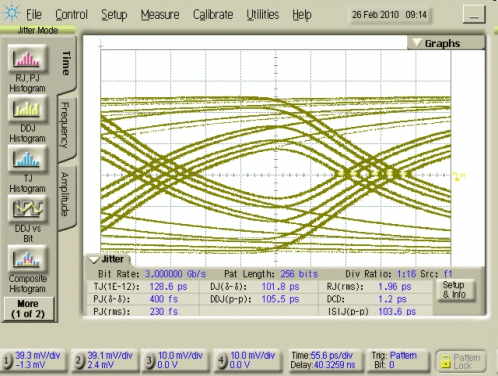
Task: Collapse the Jitter results panel
Action: coord(106,259)
